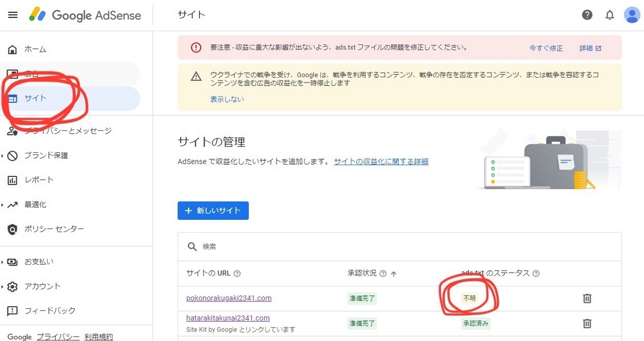
Task: Click the サイトの管理 heading
Action: (x=211, y=142)
